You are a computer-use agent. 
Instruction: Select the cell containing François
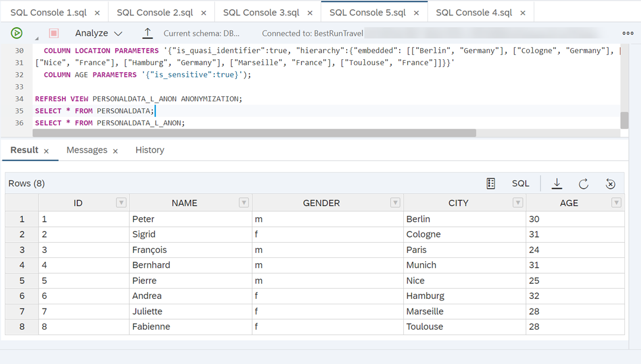(x=191, y=250)
